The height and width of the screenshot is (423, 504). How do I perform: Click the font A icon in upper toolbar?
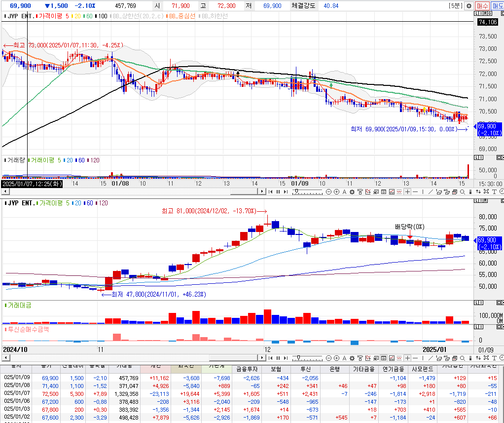pyautogui.click(x=344, y=192)
